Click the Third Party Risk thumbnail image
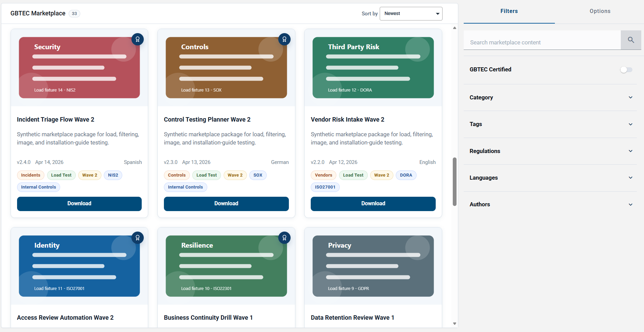644x332 pixels. pos(373,68)
